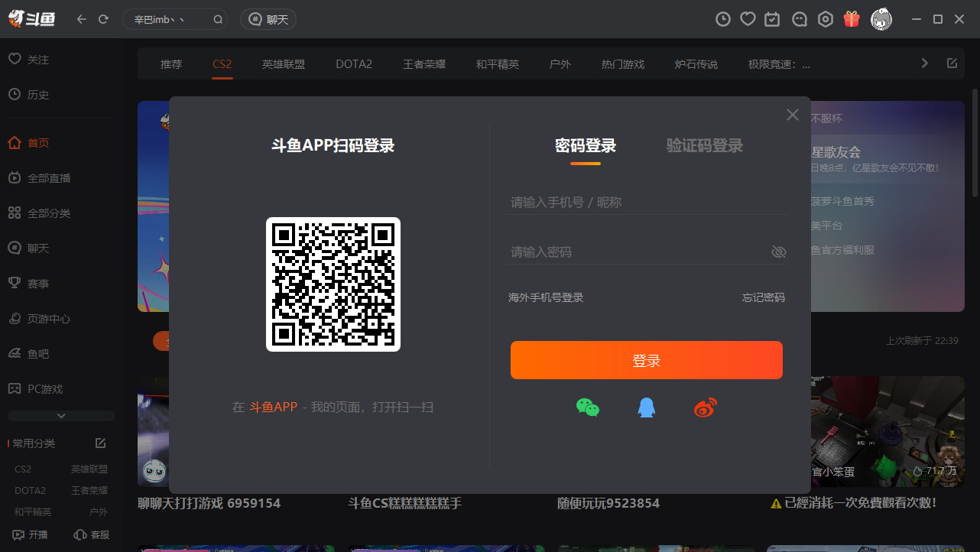The width and height of the screenshot is (980, 552).
Task: Go to 首页 in the sidebar
Action: tap(29, 143)
